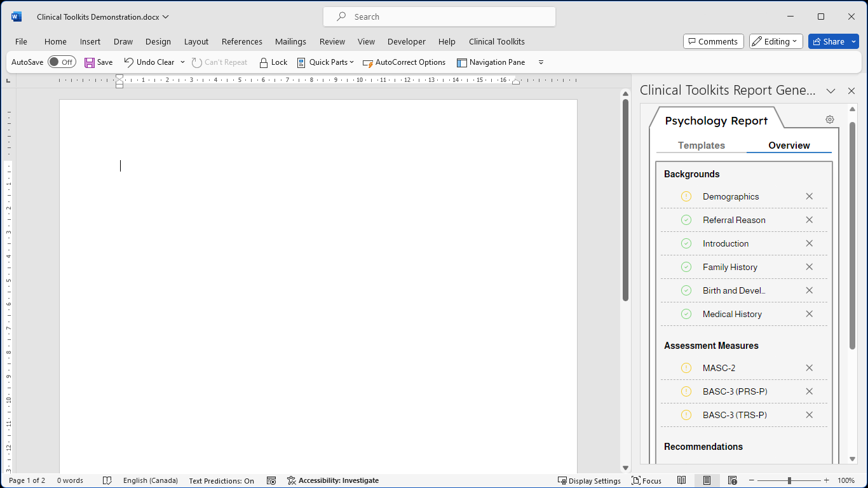Click the Demographics warning status icon
868x488 pixels.
pyautogui.click(x=686, y=196)
